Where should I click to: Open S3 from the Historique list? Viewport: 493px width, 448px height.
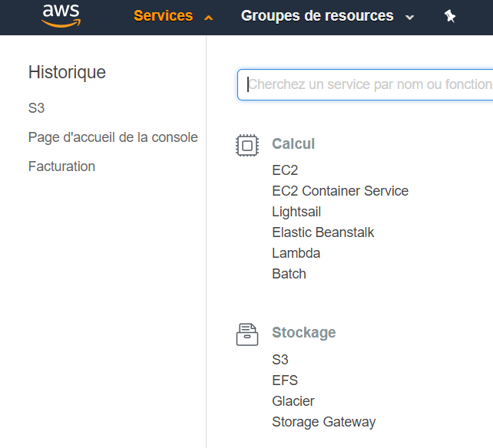[36, 108]
